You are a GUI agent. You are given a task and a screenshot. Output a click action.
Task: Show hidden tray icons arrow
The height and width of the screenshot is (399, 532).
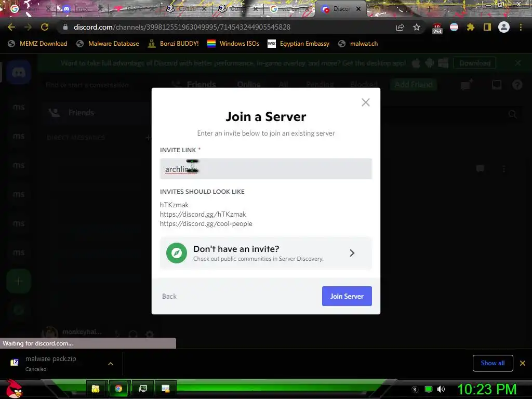coord(415,390)
